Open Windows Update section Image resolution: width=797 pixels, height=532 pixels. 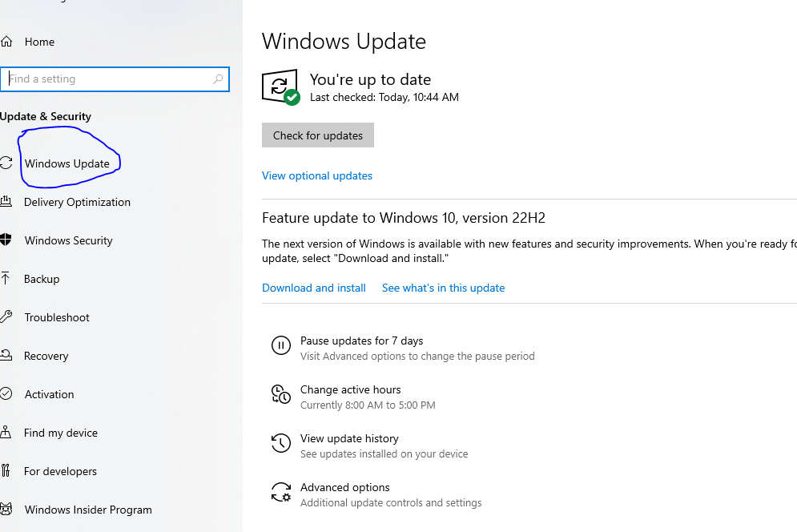pos(67,163)
